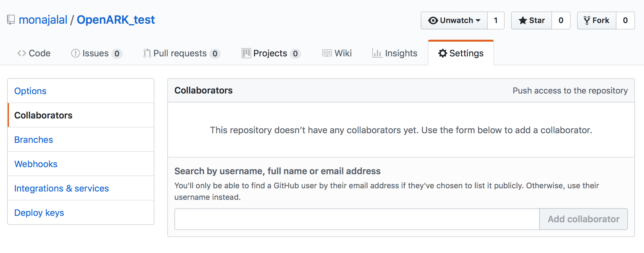View the watchers count 1
The image size is (644, 253).
496,20
